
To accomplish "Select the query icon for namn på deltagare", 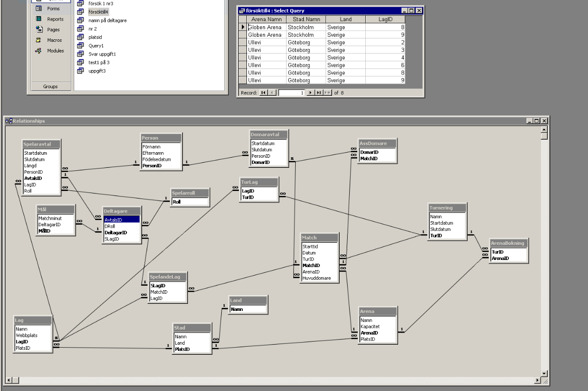I will tap(80, 20).
